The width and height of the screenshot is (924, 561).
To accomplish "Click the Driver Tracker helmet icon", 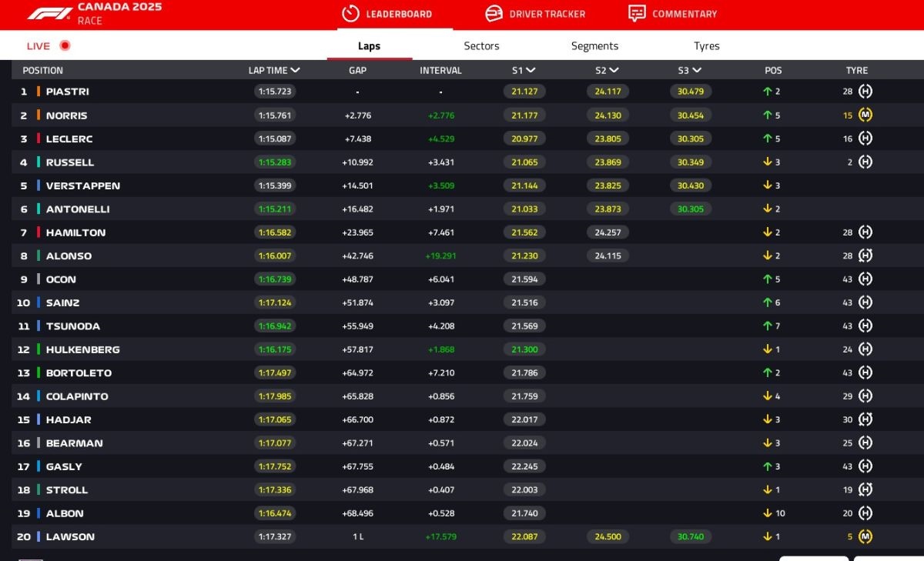I will [494, 14].
